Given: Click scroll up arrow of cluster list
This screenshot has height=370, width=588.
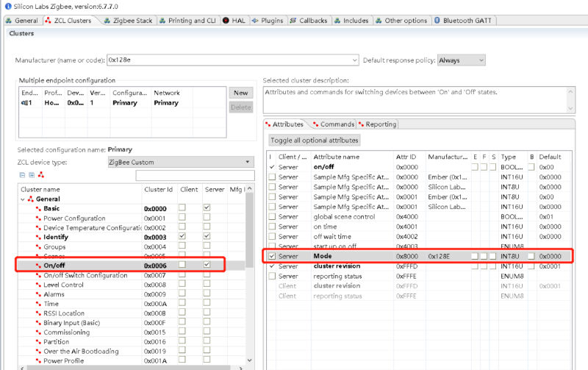Looking at the screenshot, I should click(250, 188).
